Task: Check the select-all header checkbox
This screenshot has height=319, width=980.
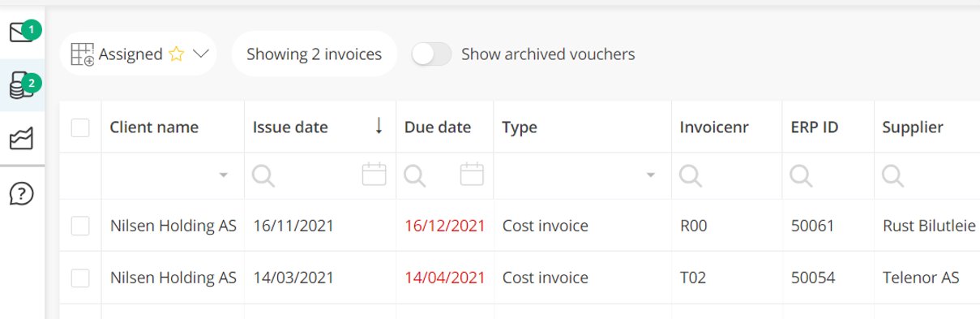Action: pyautogui.click(x=80, y=127)
